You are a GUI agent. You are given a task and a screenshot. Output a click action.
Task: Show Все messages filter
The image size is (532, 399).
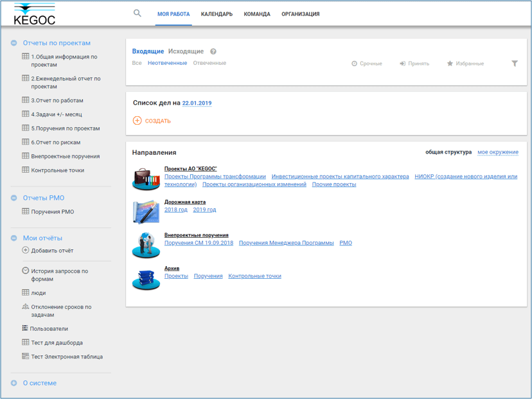coord(137,63)
